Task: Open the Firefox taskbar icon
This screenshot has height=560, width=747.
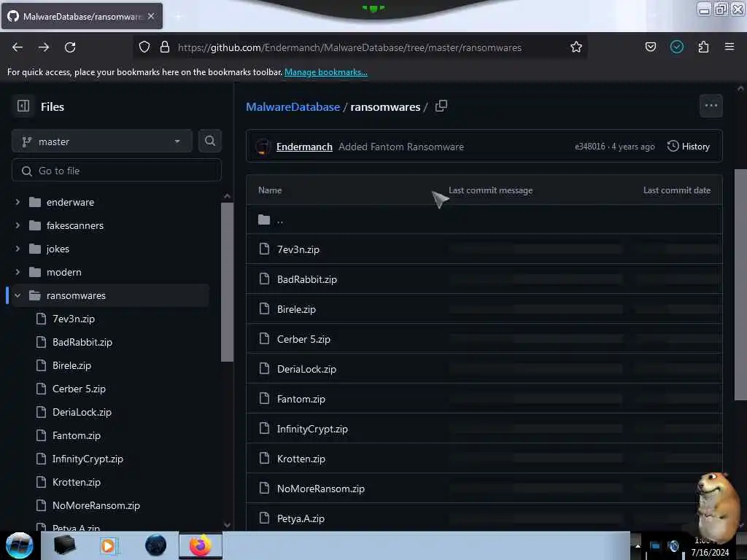Action: click(200, 545)
